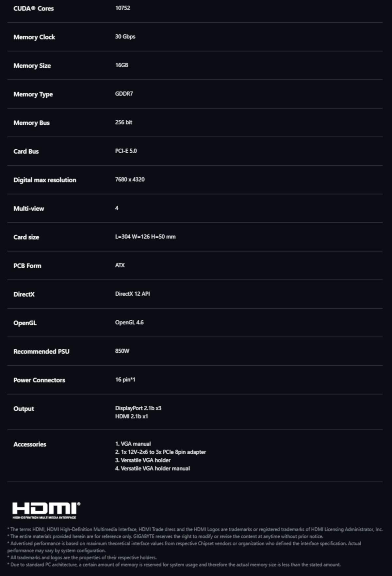Click the Memory Size row label
392x576 pixels.
32,66
